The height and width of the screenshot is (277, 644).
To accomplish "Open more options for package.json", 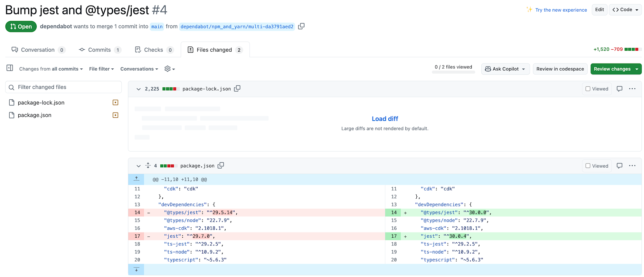I will click(632, 166).
